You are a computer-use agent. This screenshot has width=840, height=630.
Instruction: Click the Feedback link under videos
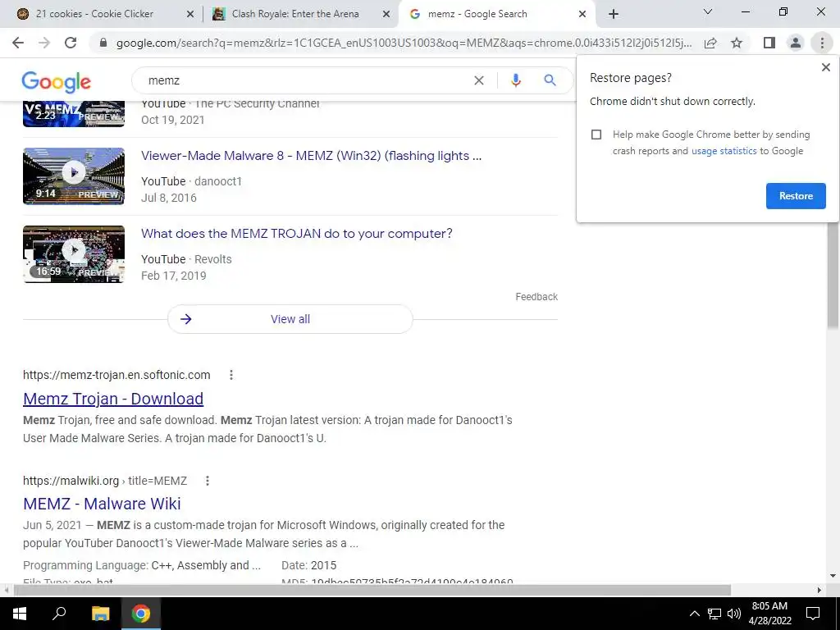[536, 297]
